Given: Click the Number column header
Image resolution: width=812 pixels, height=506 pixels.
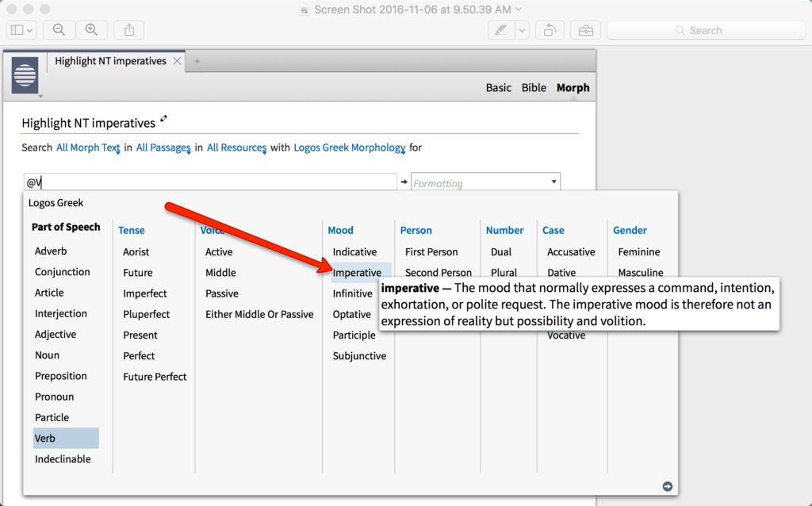Looking at the screenshot, I should coord(504,230).
